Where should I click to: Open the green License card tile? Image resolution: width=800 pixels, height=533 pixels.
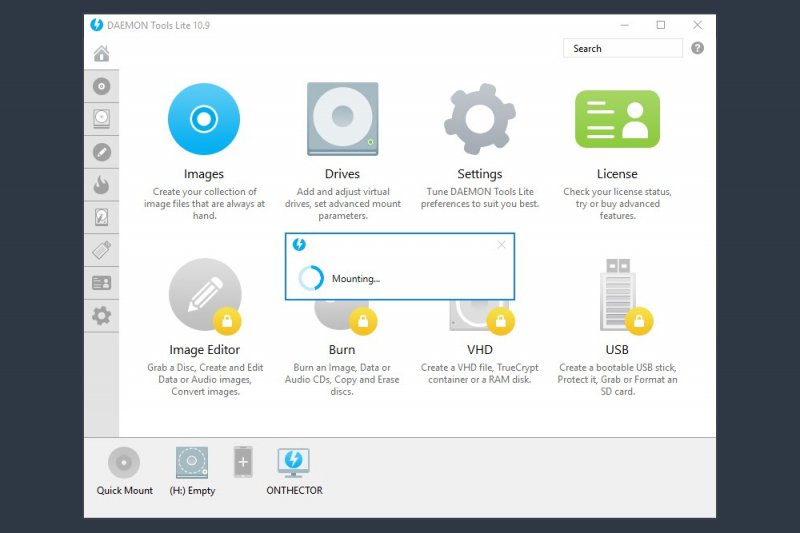click(x=617, y=119)
